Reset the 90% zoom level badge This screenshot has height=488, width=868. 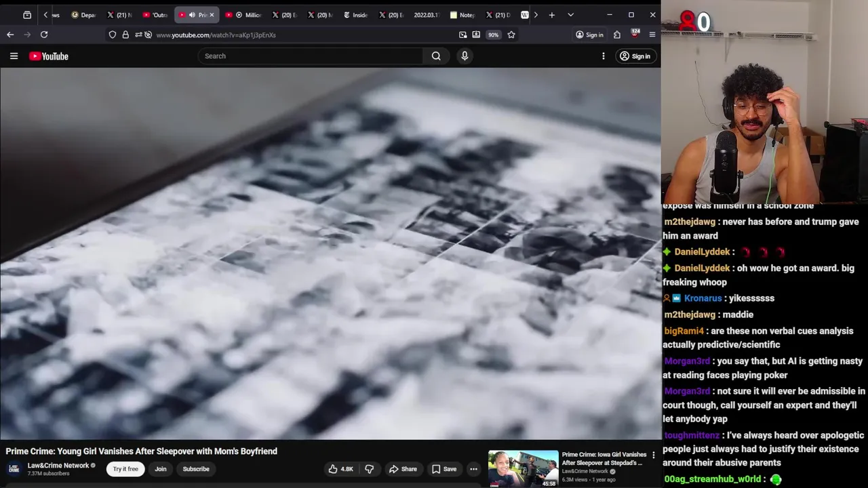(493, 35)
